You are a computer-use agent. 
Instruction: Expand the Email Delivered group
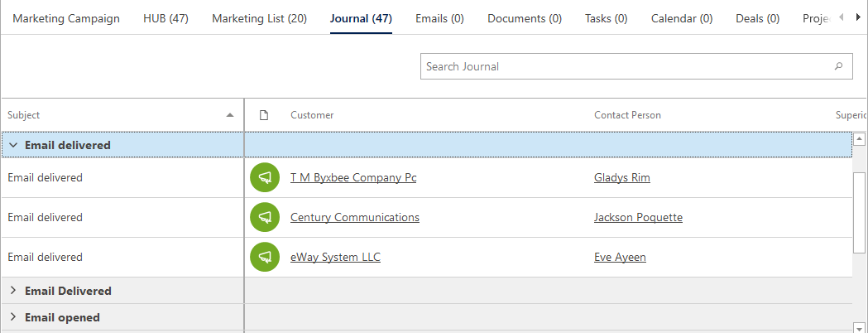(13, 291)
